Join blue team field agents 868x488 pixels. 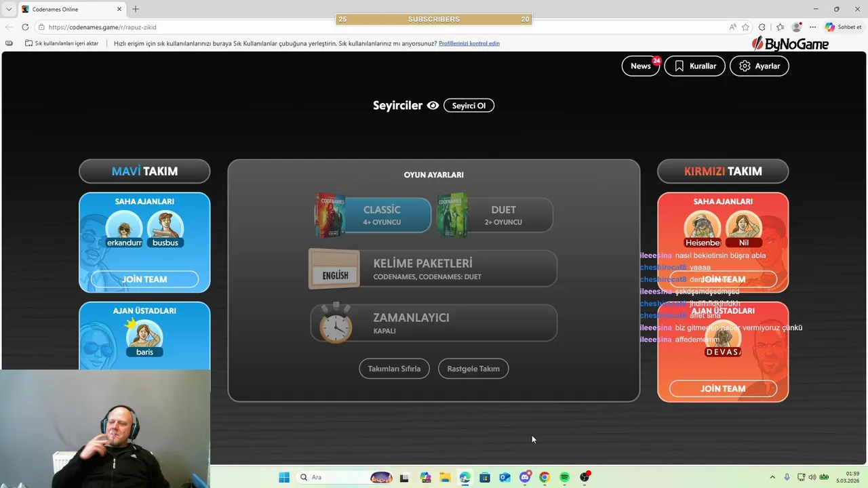pyautogui.click(x=144, y=279)
